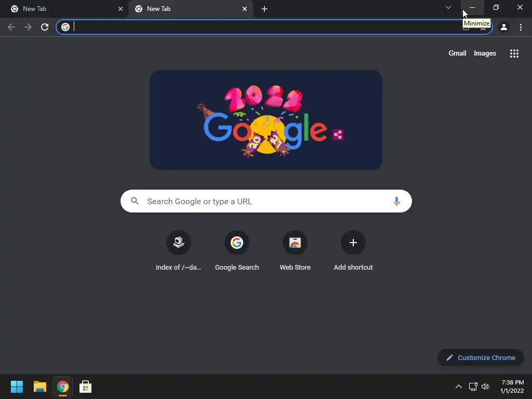Open network status in system tray

tap(473, 387)
